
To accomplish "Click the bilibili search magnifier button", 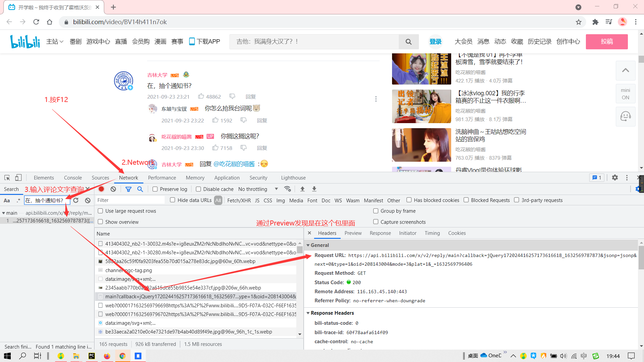I will (409, 42).
